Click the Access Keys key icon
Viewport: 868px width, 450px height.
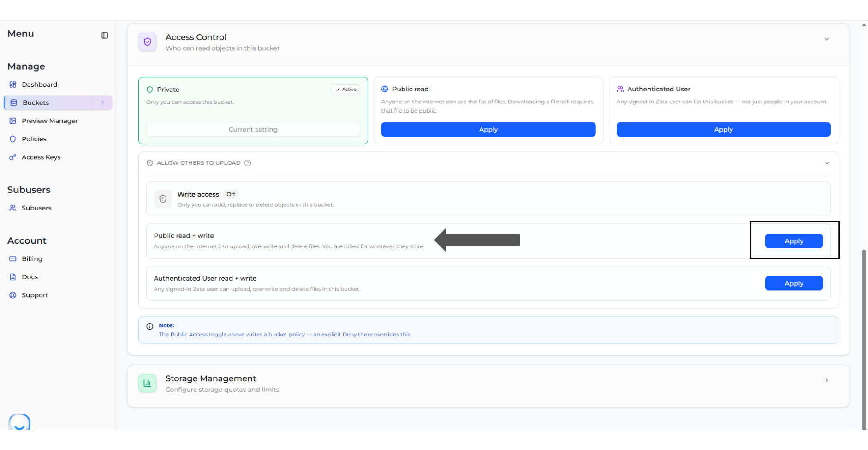[x=13, y=157]
